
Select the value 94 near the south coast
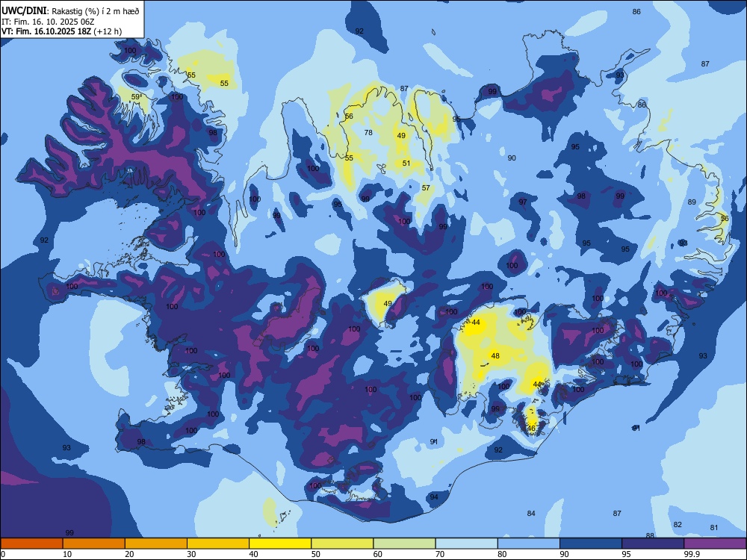coord(434,497)
